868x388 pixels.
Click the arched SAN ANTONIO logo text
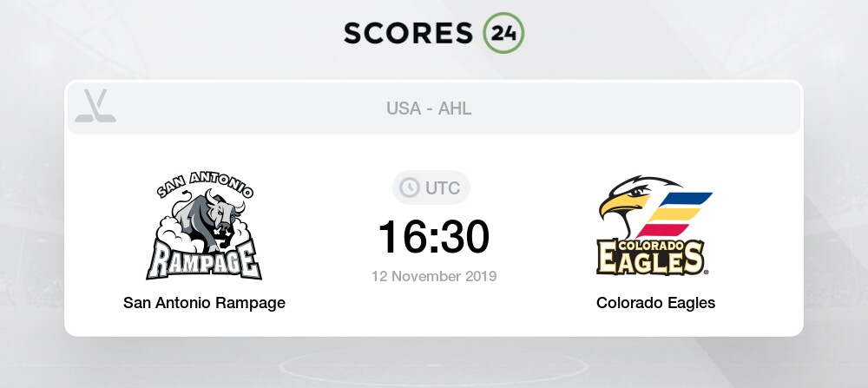point(206,184)
